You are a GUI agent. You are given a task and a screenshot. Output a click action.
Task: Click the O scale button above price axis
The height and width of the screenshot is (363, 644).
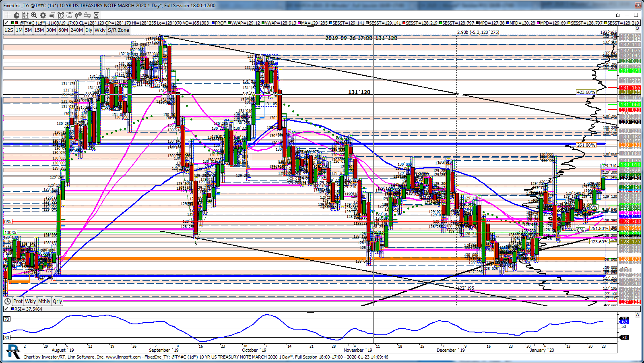(637, 29)
